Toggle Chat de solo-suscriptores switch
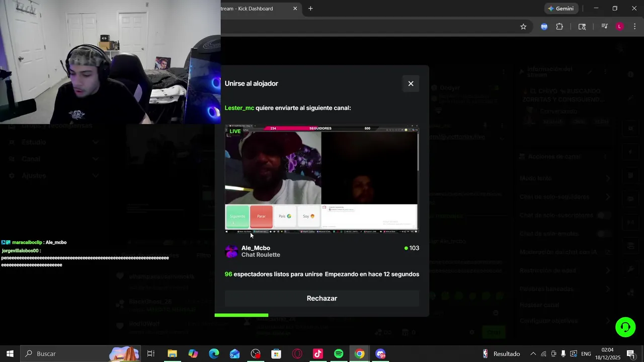 (x=603, y=215)
